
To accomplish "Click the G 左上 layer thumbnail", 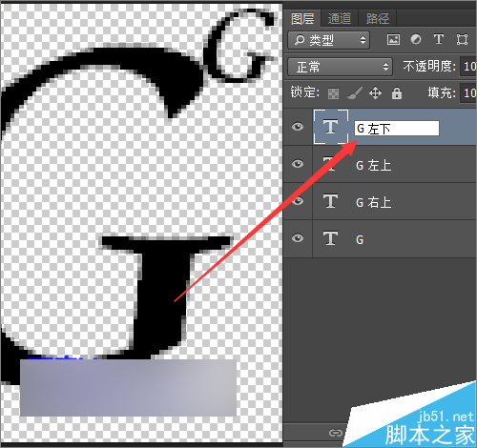I will tap(331, 164).
